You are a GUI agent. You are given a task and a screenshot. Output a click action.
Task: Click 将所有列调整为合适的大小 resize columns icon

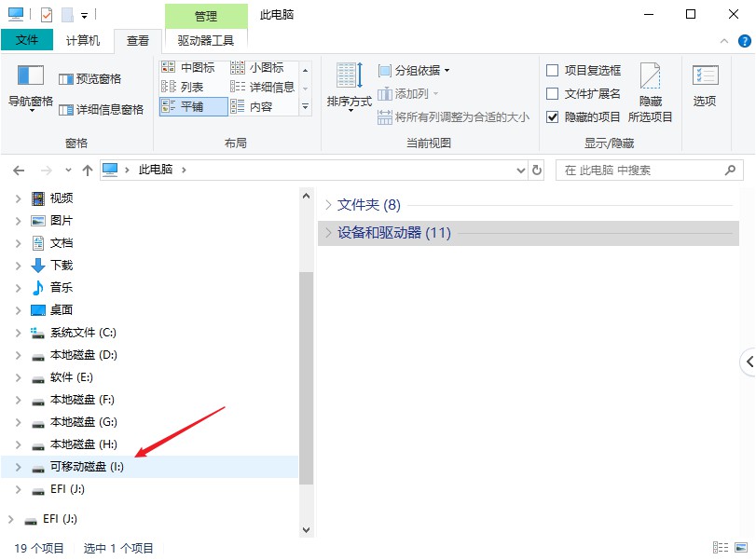386,118
